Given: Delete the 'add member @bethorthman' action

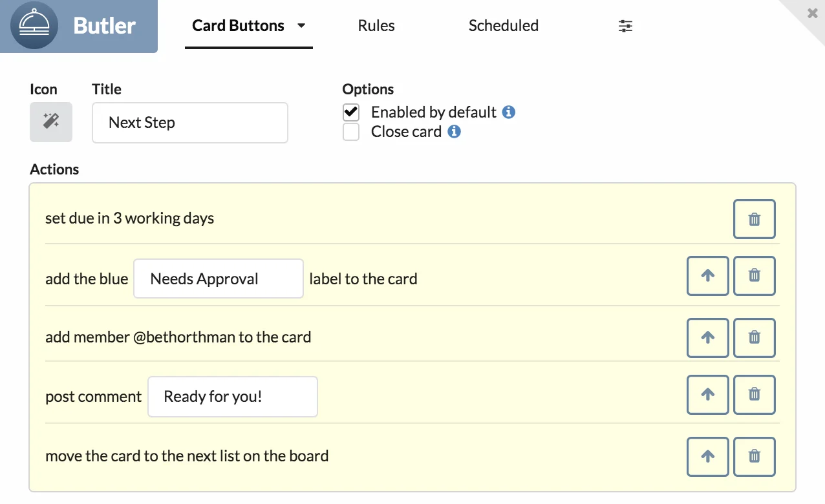Looking at the screenshot, I should tap(754, 338).
